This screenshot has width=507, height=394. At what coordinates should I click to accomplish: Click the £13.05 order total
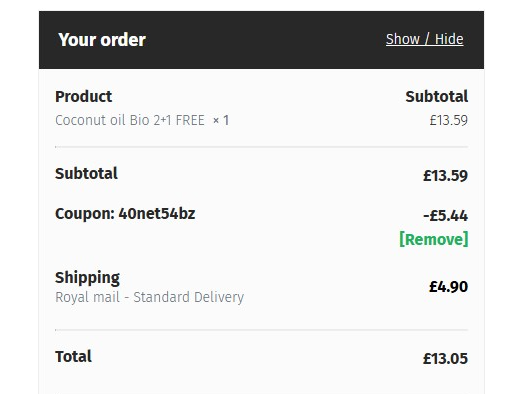[445, 359]
